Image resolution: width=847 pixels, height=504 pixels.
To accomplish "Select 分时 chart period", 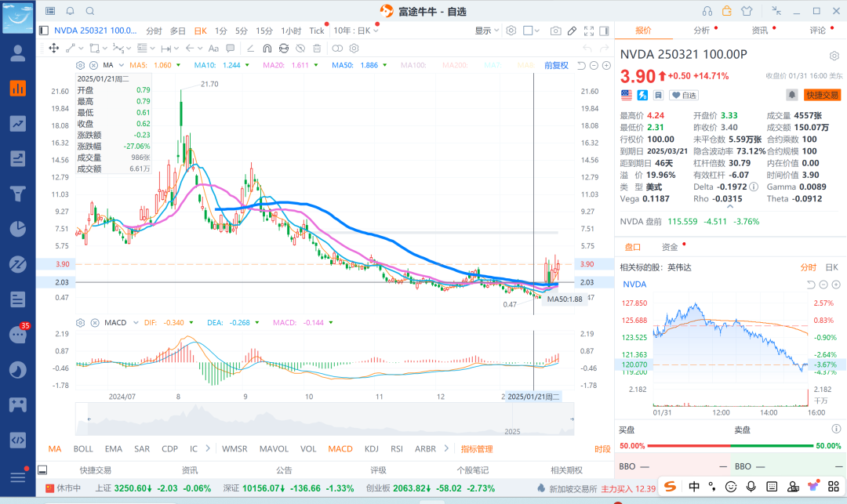I will pyautogui.click(x=154, y=31).
